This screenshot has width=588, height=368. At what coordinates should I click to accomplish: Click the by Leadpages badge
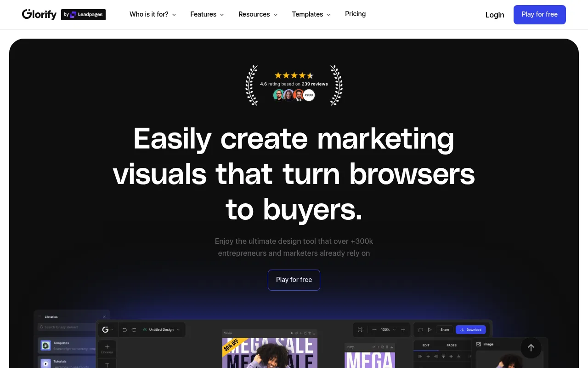tap(83, 15)
